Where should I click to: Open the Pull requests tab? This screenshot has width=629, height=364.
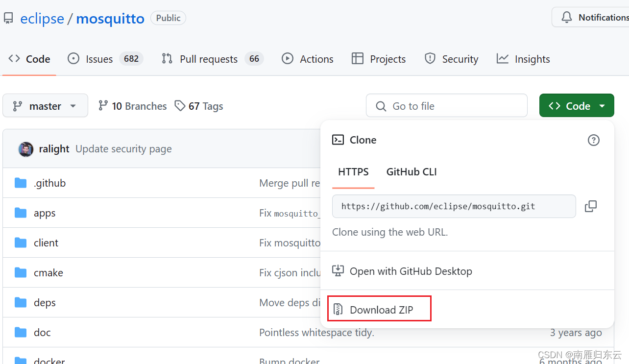coord(213,59)
